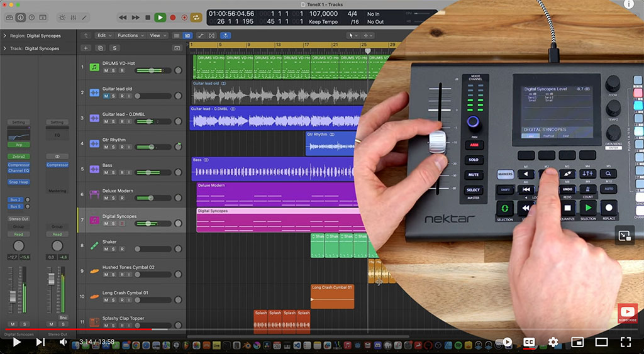Click the tempo display 107,0000
644x354 pixels.
(x=323, y=14)
